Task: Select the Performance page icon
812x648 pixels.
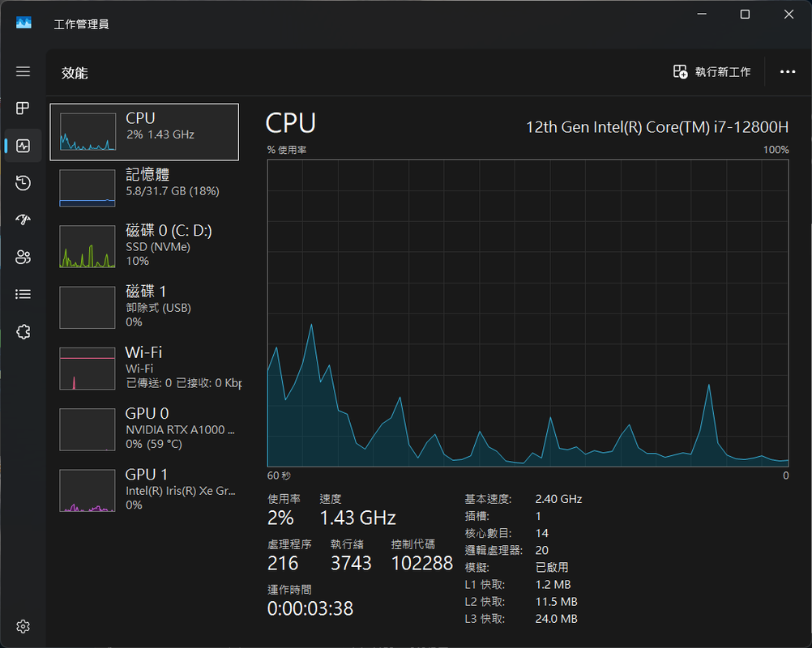Action: (23, 146)
